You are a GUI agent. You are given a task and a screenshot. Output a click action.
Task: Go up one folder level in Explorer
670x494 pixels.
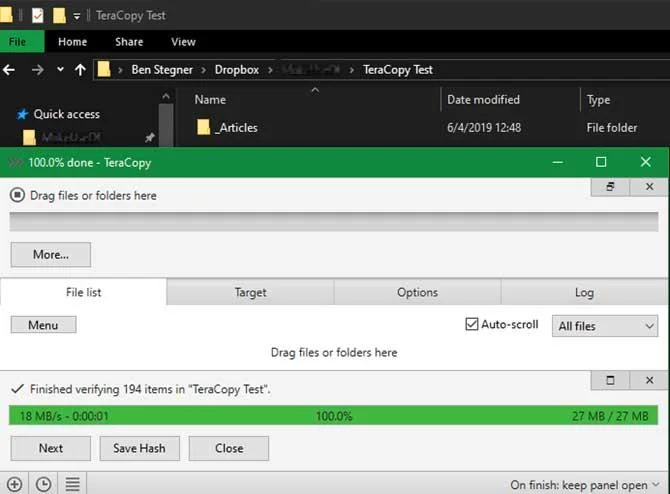[x=80, y=70]
